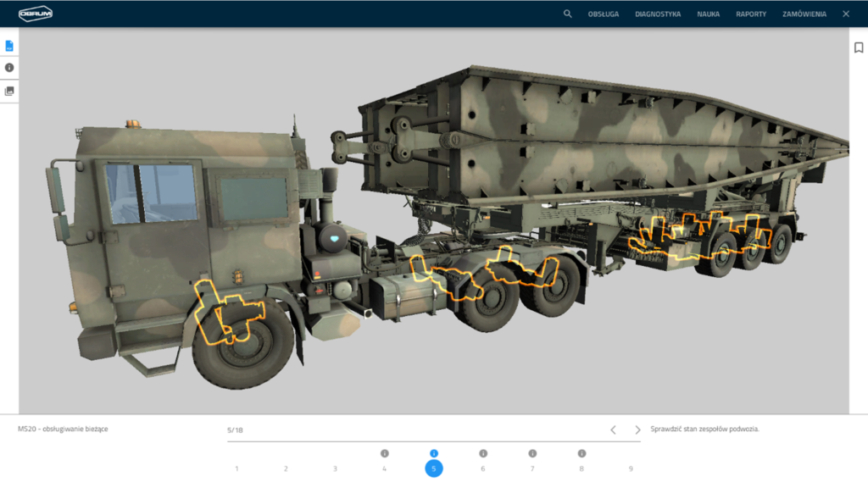Image resolution: width=868 pixels, height=488 pixels.
Task: Go to previous step with left chevron
Action: point(614,430)
